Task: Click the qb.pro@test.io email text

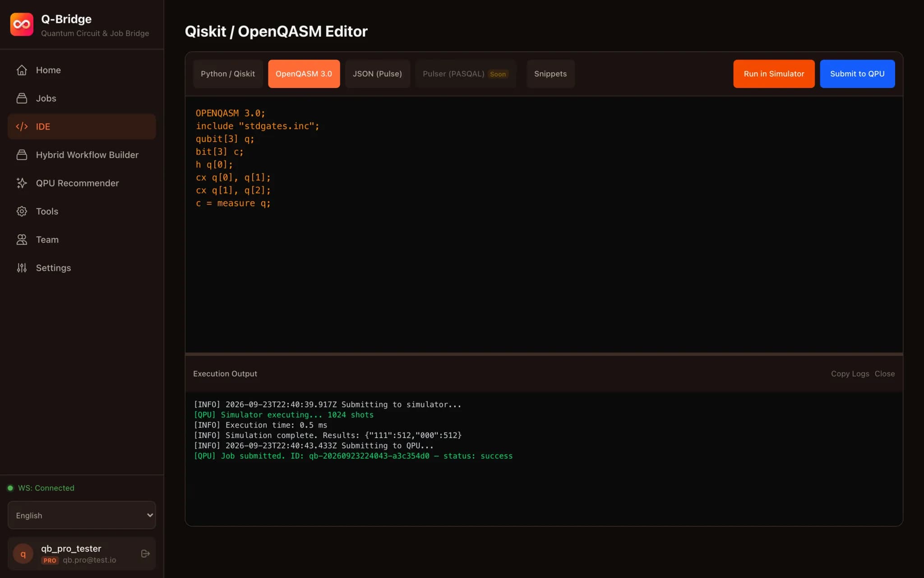Action: point(89,560)
